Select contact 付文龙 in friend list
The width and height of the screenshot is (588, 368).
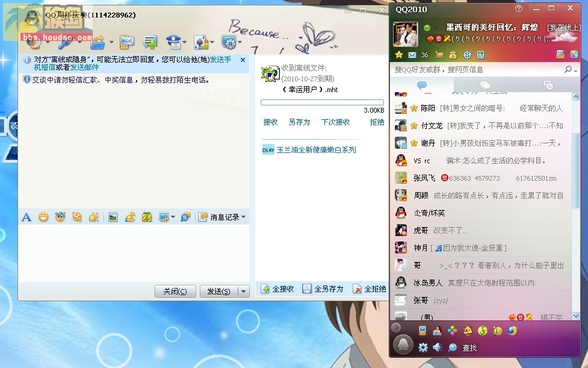[x=481, y=126]
